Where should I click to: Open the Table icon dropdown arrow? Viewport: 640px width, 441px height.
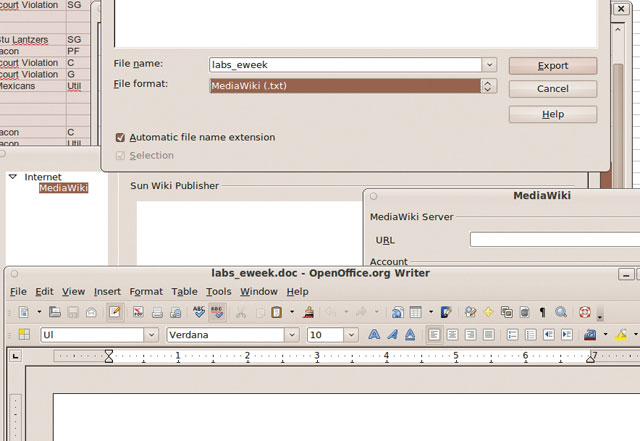point(431,312)
